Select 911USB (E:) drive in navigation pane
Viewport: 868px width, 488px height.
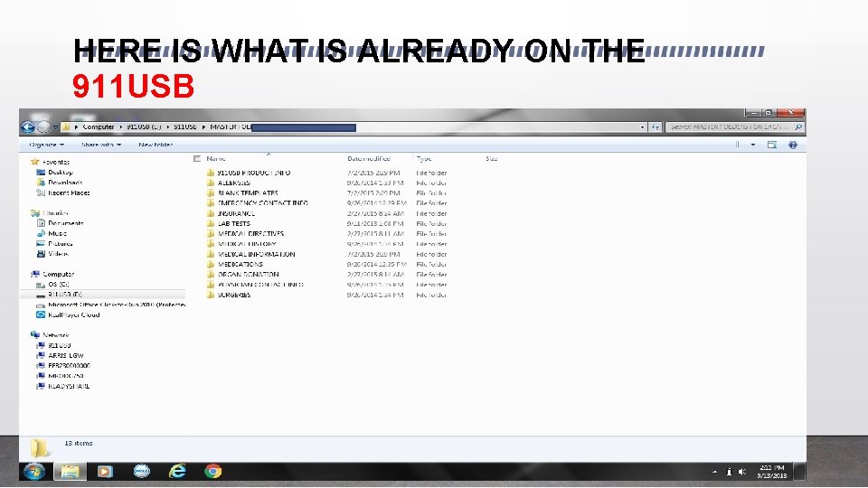pyautogui.click(x=65, y=295)
